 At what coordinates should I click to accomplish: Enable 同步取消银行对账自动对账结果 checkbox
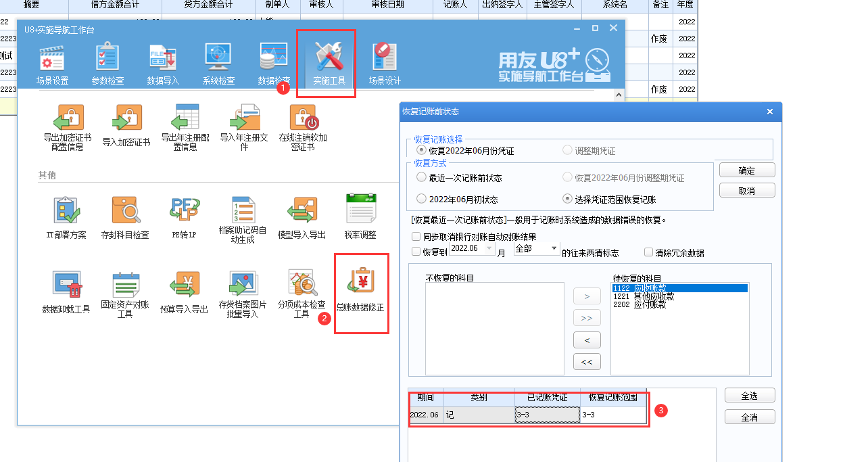click(416, 237)
